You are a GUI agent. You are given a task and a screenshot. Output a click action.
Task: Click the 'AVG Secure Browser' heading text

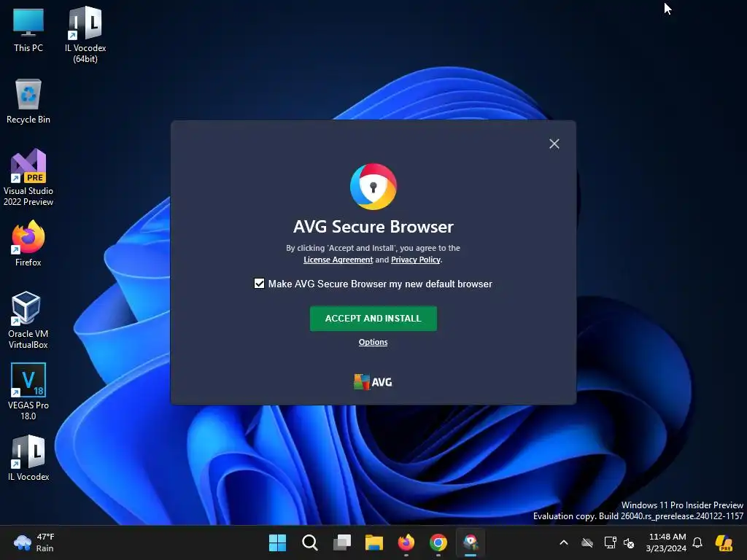click(x=373, y=227)
